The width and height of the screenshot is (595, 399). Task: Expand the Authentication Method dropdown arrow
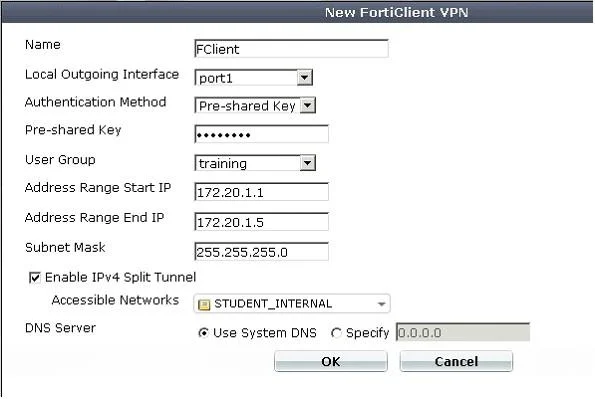307,106
